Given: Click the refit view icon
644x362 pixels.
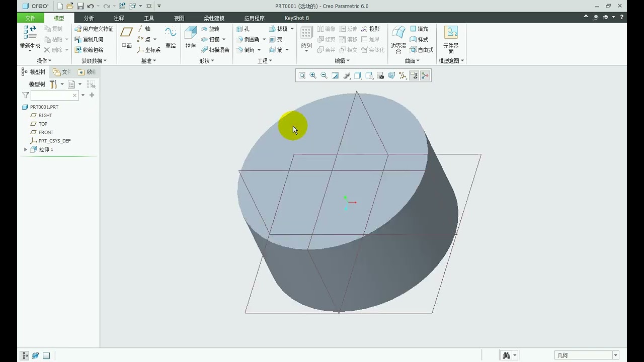Looking at the screenshot, I should (302, 75).
